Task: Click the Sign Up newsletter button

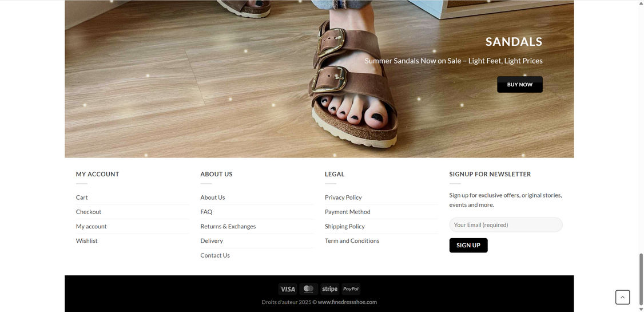Action: 468,246
